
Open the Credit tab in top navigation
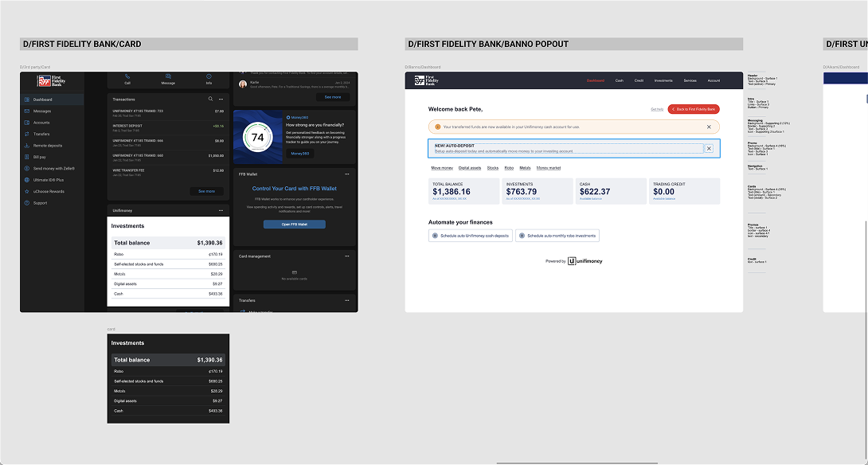coord(639,81)
